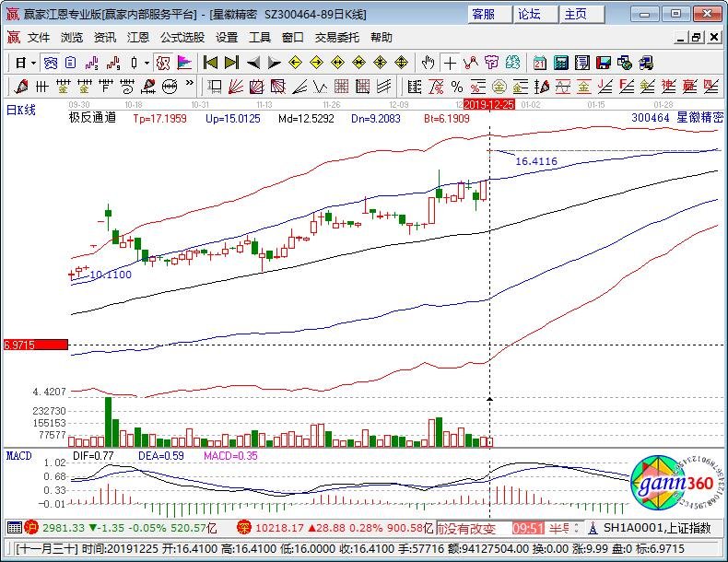Open the 资讯 menu
Screen dimensions: 728x562
pyautogui.click(x=105, y=38)
